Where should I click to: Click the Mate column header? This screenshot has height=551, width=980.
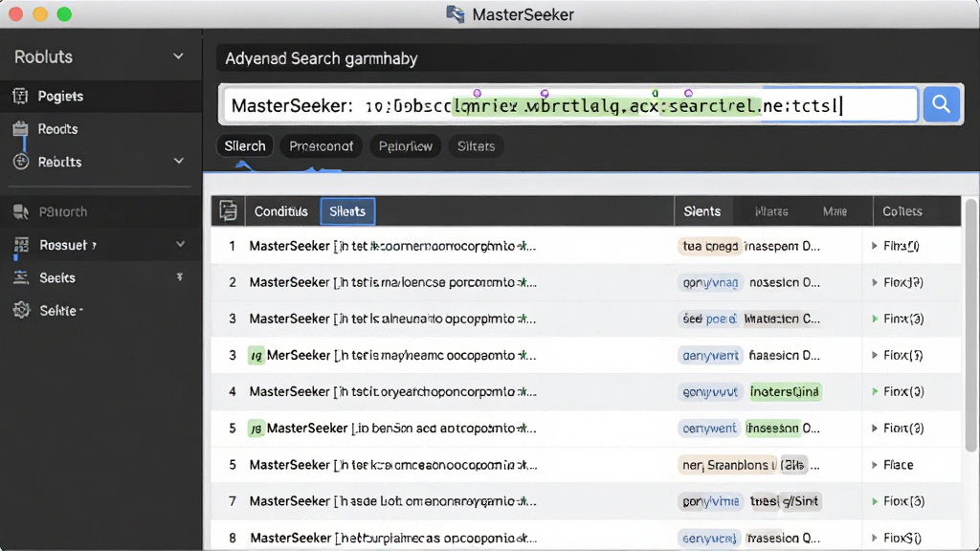(x=835, y=211)
